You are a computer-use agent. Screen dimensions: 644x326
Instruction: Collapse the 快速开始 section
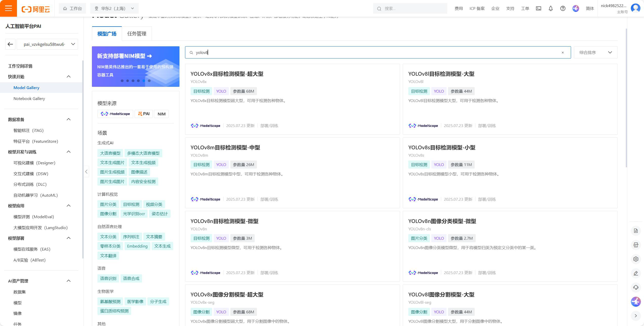69,77
